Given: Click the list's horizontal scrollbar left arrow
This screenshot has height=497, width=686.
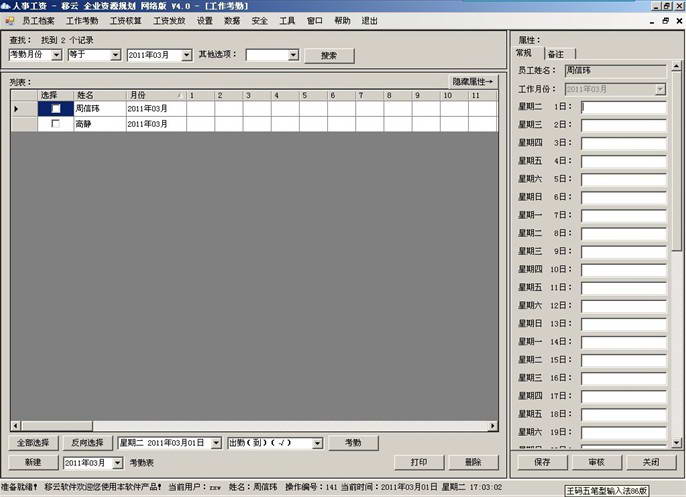Looking at the screenshot, I should pos(16,425).
